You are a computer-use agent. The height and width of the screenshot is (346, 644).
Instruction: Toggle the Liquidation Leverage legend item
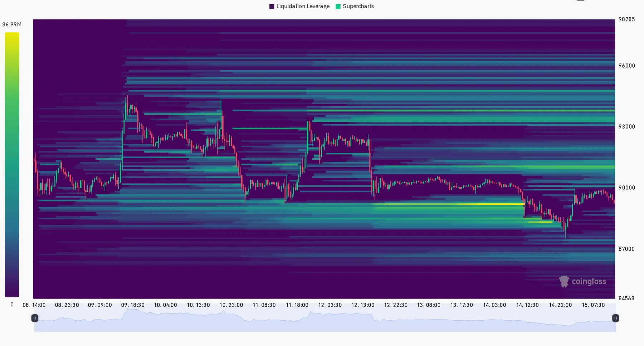pyautogui.click(x=303, y=6)
